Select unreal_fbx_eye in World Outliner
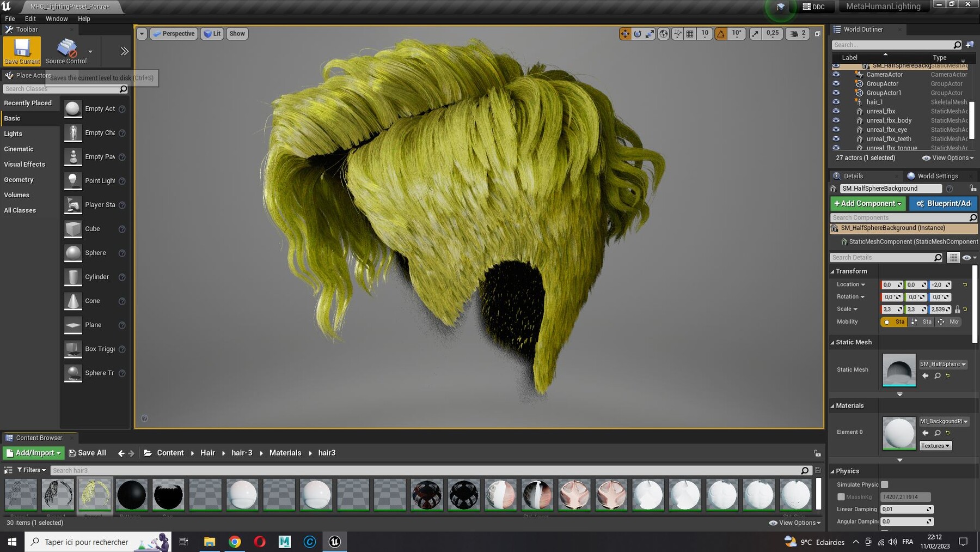This screenshot has height=552, width=980. (x=886, y=130)
